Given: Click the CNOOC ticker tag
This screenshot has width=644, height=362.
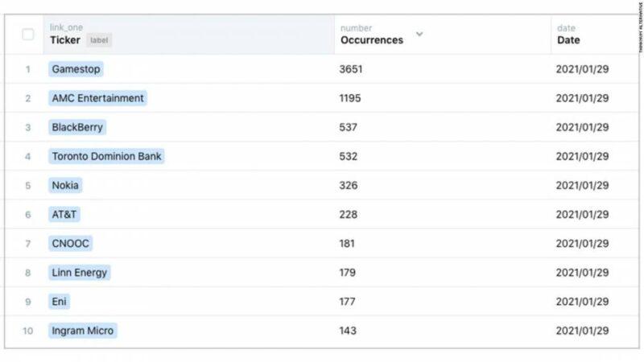Looking at the screenshot, I should click(x=71, y=243).
